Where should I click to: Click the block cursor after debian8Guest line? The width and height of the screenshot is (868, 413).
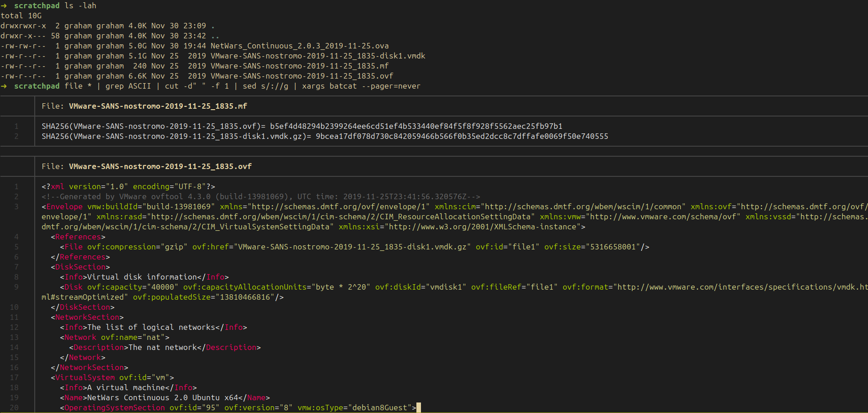[x=418, y=408]
